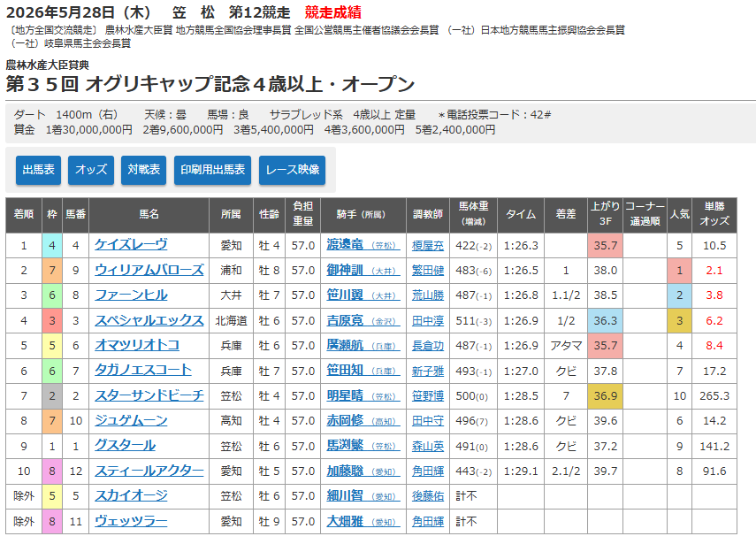Open jockey 笹川翼 profile
The width and height of the screenshot is (756, 544).
pyautogui.click(x=363, y=295)
